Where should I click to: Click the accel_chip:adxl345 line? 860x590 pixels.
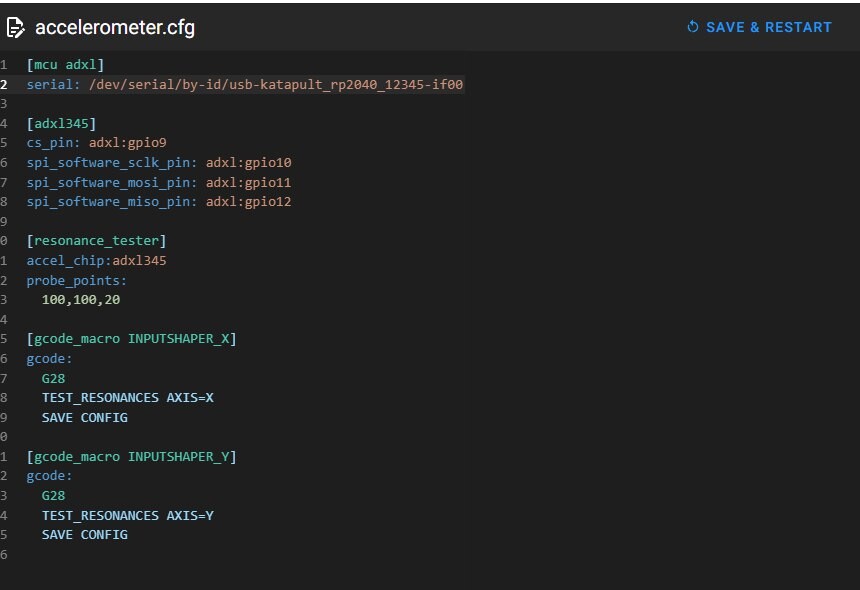(x=97, y=261)
